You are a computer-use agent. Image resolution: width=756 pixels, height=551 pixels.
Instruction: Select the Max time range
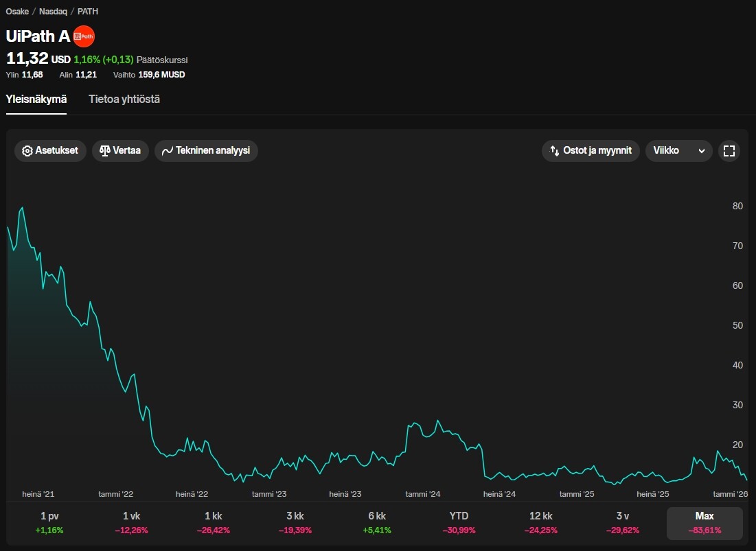(x=705, y=523)
